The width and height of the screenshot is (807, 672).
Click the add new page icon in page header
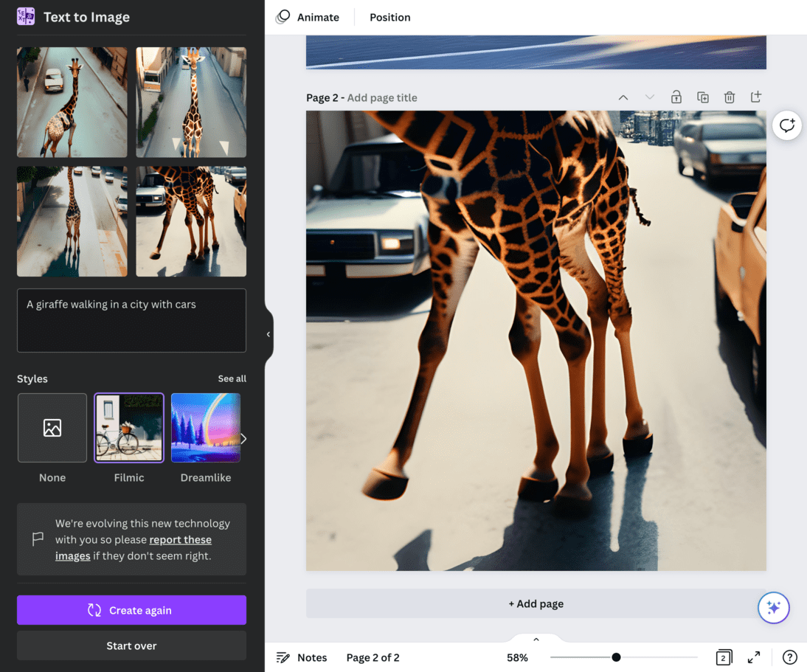pos(755,97)
